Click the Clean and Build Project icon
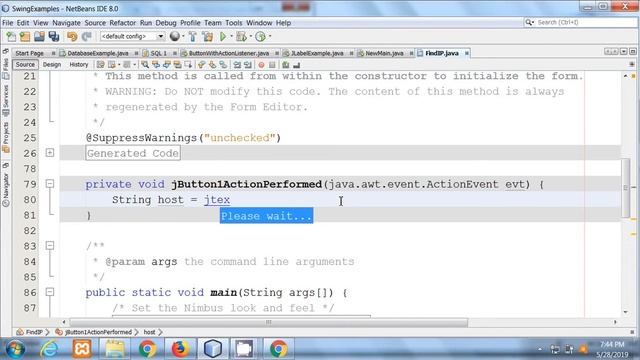Viewport: 640px width, 360px height. point(208,37)
